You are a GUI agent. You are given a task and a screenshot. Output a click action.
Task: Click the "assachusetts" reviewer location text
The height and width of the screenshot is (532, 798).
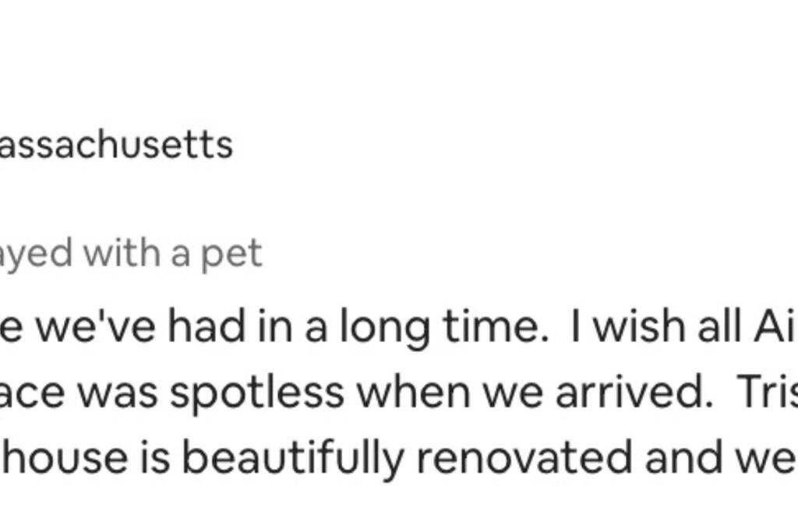pos(116,145)
